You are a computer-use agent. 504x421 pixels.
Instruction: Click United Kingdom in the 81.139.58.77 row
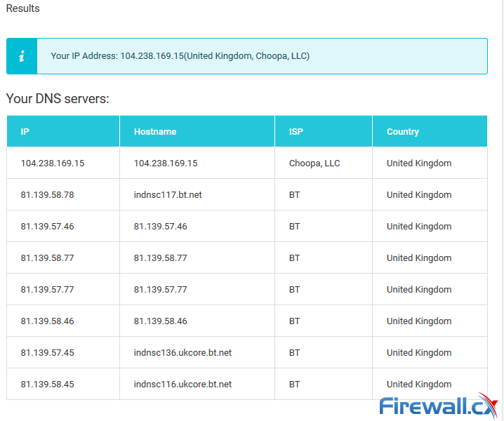click(x=419, y=258)
